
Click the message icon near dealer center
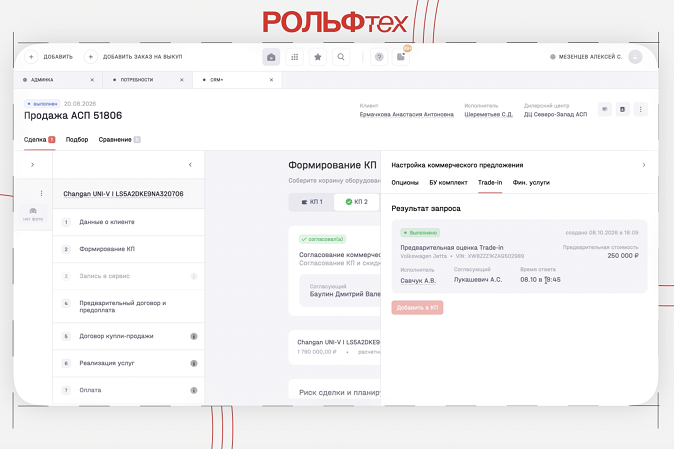point(605,109)
